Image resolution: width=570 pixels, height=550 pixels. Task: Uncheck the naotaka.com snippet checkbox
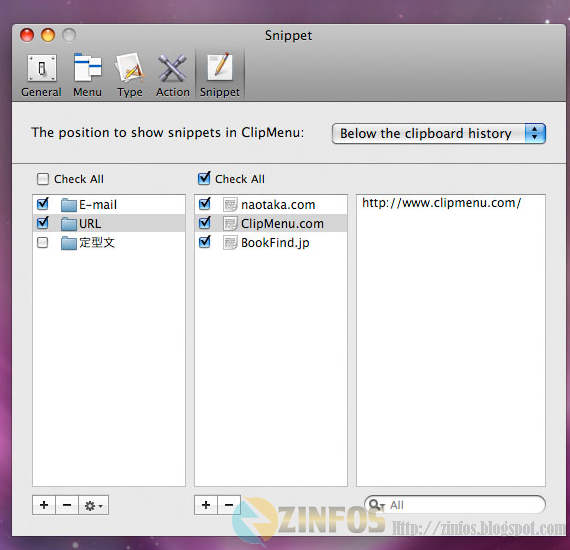[x=205, y=204]
